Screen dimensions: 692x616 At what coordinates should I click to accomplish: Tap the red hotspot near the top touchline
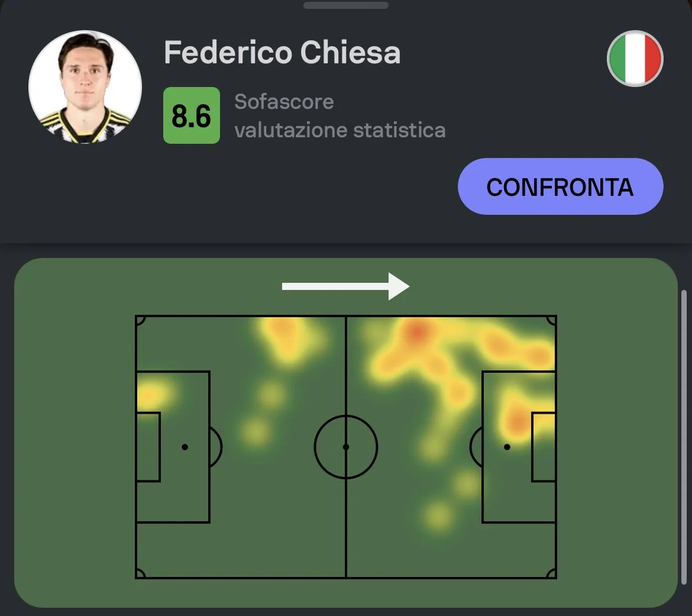pyautogui.click(x=415, y=333)
